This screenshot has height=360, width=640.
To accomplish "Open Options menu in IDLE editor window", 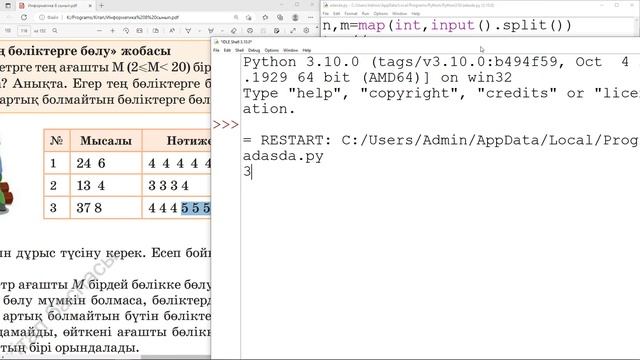I will click(380, 13).
